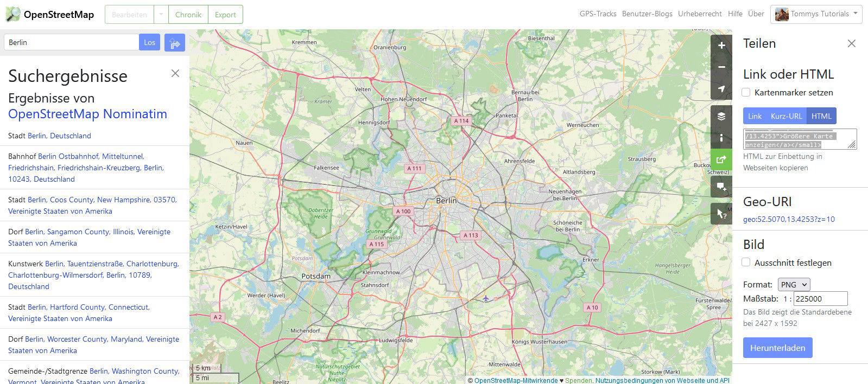Click the Bearbeiten button
This screenshot has height=384, width=868.
click(129, 15)
